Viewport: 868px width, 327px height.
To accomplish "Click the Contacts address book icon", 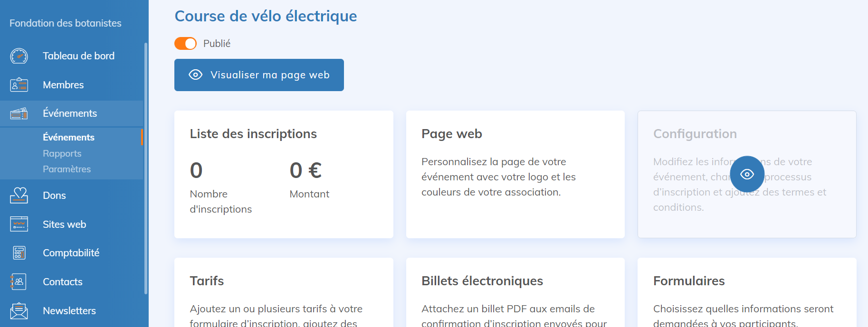I will (x=19, y=282).
